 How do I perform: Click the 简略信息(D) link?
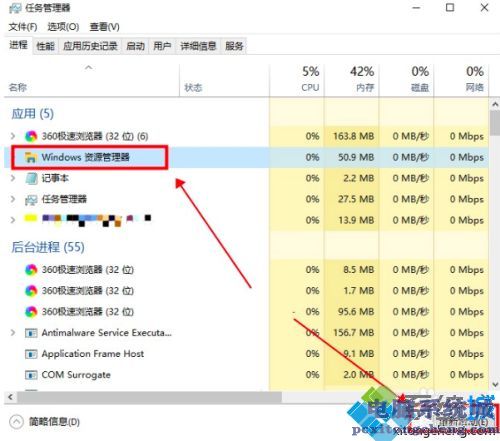54,422
